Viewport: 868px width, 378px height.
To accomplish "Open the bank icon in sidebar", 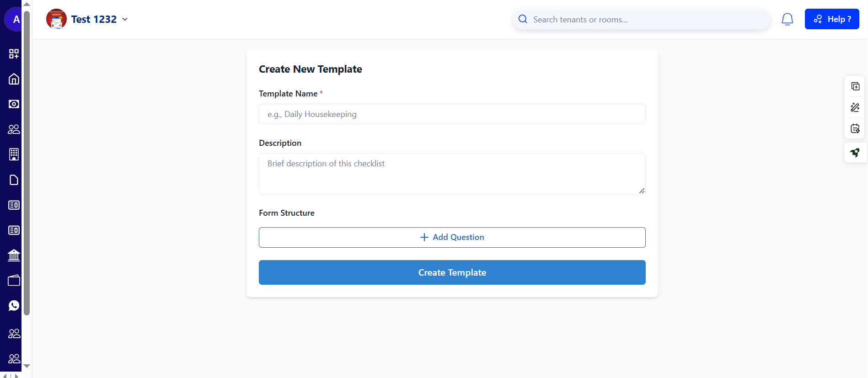I will (x=14, y=255).
